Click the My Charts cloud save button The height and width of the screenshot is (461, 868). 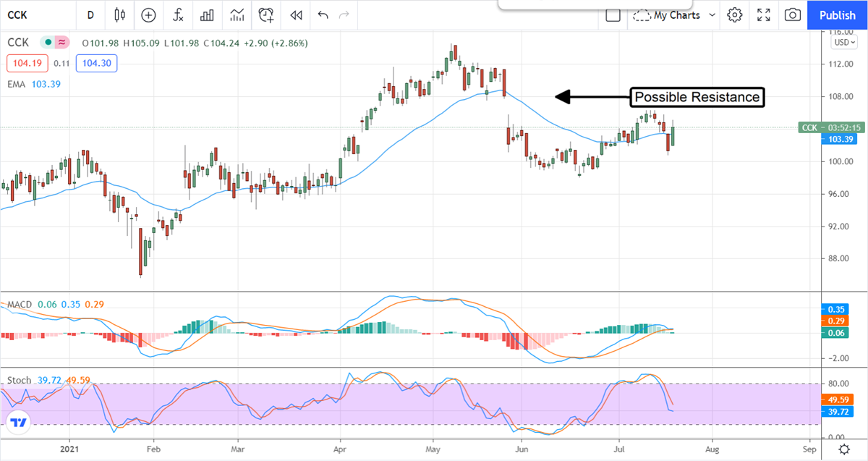[x=666, y=14]
